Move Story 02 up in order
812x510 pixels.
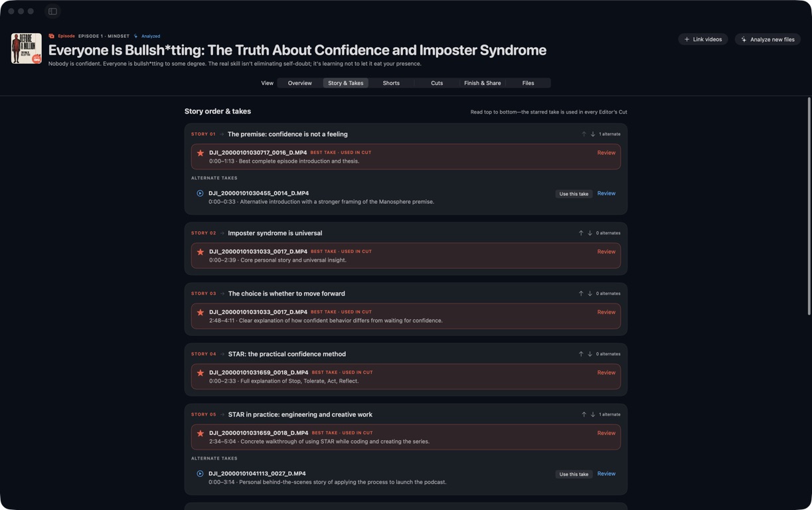(581, 233)
